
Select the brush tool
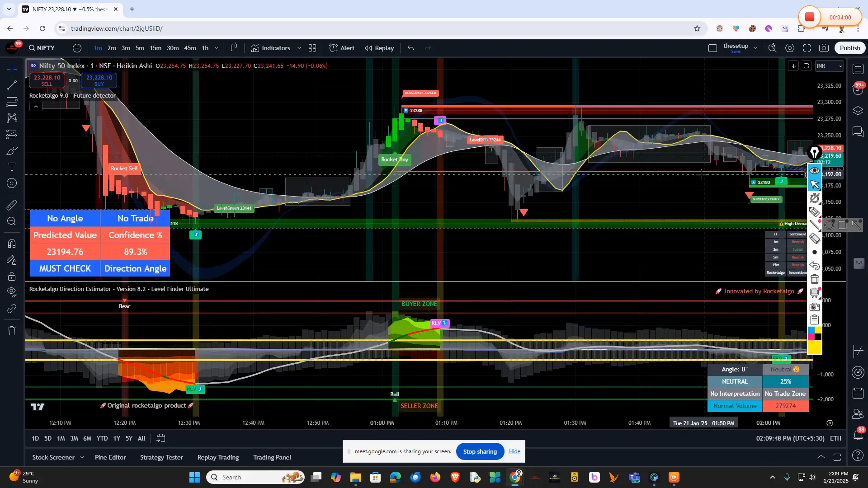12,150
